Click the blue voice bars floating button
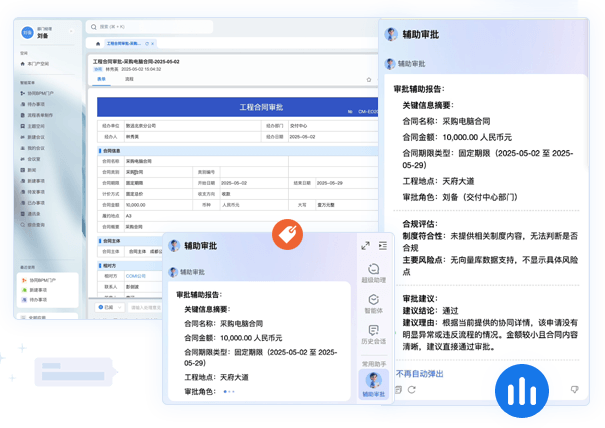Viewport: 605px width, 428px height. click(522, 391)
